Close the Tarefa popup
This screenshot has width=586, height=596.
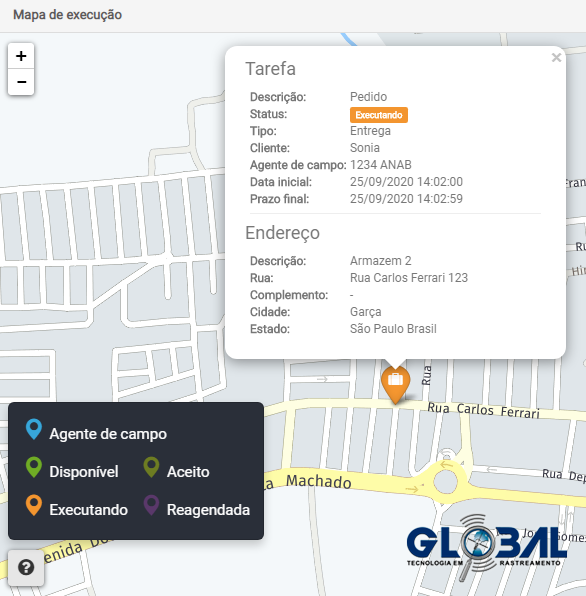[556, 57]
